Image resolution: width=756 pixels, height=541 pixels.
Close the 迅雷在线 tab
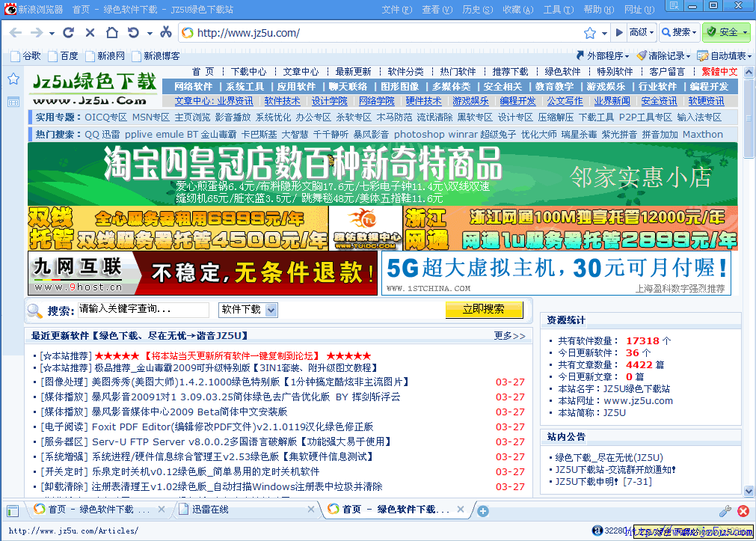click(311, 509)
